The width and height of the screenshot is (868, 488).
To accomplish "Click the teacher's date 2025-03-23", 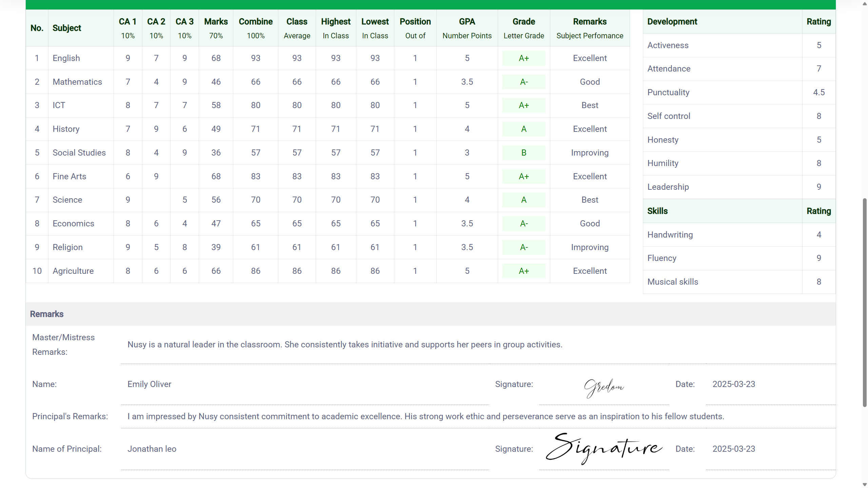I will [x=734, y=384].
